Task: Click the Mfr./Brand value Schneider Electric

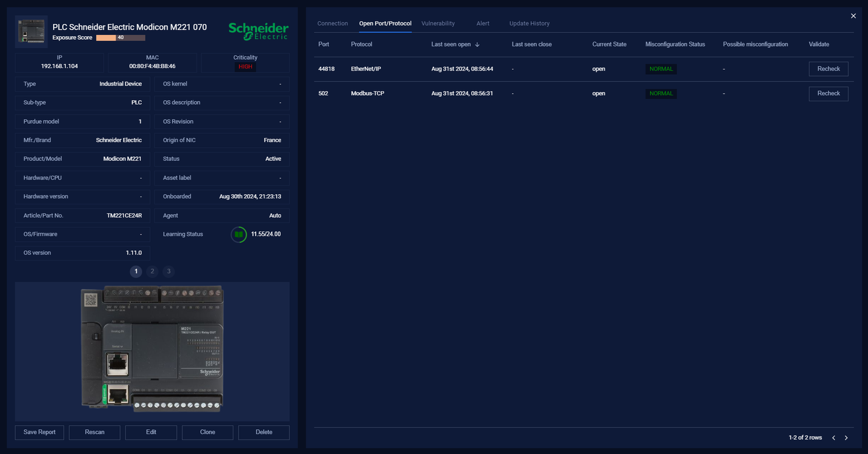Action: point(119,140)
